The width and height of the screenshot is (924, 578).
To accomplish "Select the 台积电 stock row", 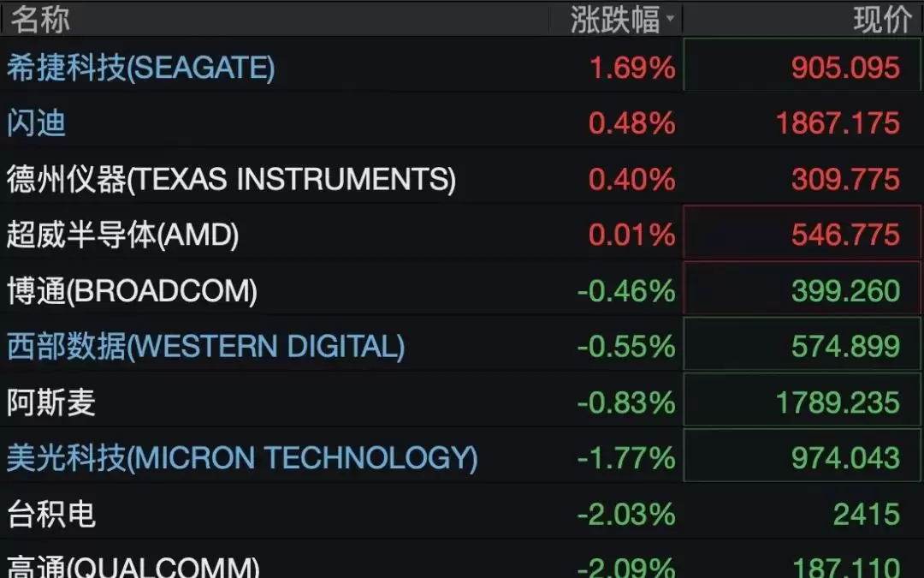I will (462, 514).
